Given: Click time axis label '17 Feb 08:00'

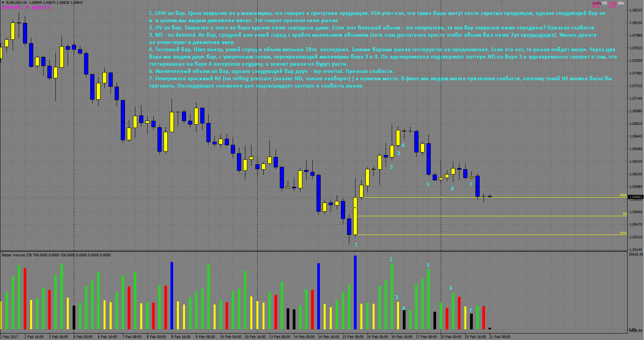Looking at the screenshot, I should tap(426, 337).
